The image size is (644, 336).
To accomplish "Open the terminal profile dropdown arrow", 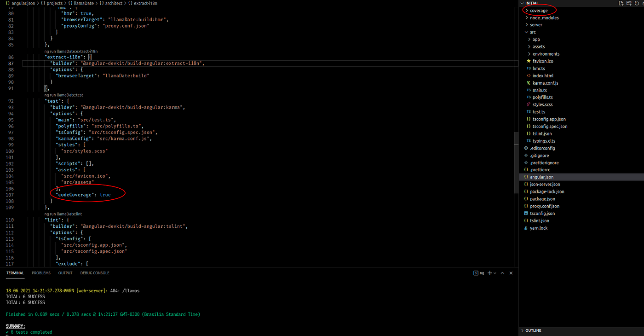I will (x=494, y=273).
